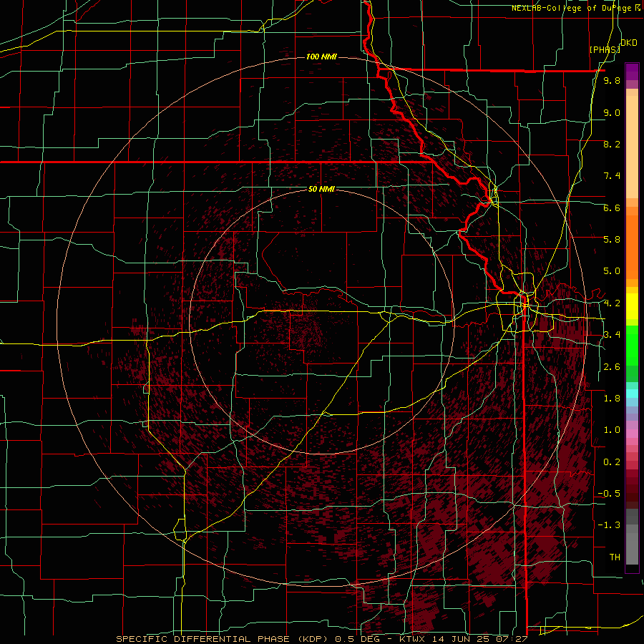The image size is (644, 644).
Task: Click the 100 NMI range ring label
Action: tap(321, 57)
